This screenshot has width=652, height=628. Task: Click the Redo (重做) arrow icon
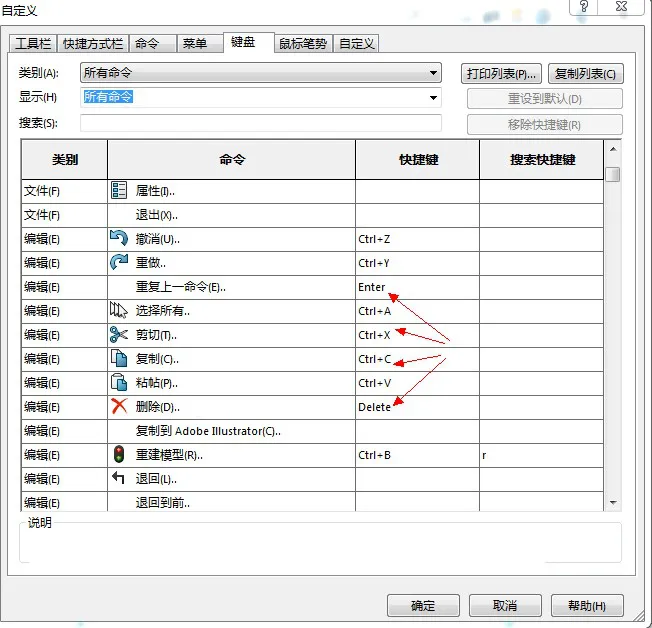(119, 263)
